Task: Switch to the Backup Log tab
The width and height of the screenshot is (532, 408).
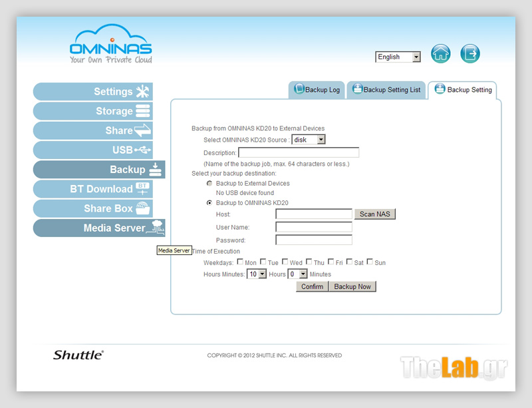Action: [x=317, y=90]
